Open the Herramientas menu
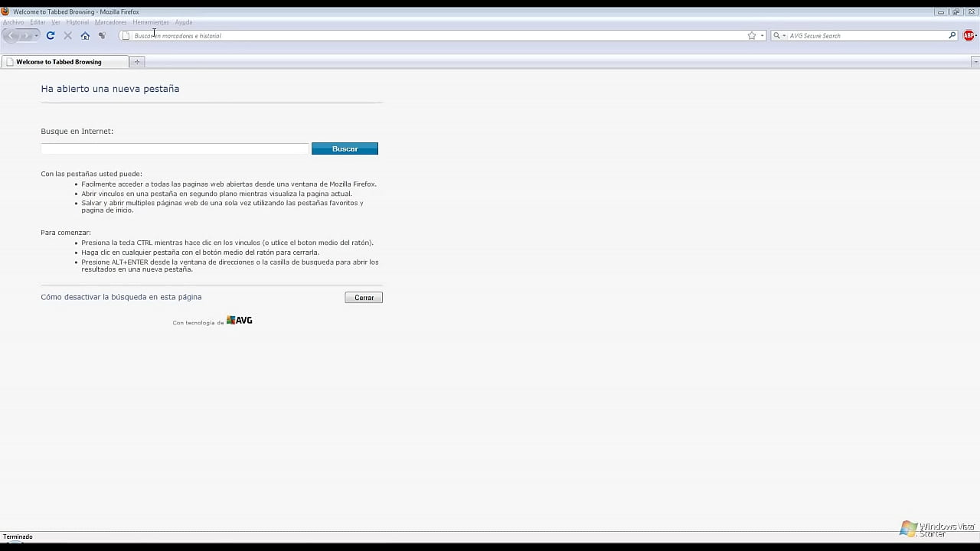 pos(150,22)
